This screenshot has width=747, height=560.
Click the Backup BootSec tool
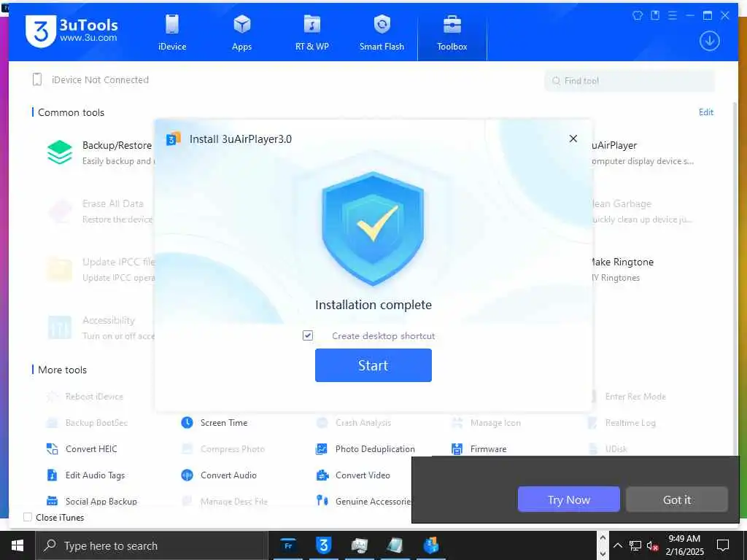[87, 423]
